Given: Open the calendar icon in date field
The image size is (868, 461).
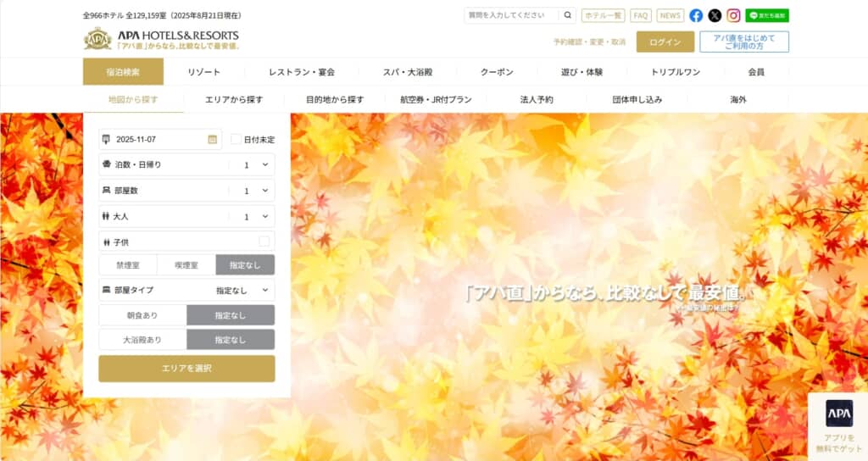Looking at the screenshot, I should pos(212,139).
